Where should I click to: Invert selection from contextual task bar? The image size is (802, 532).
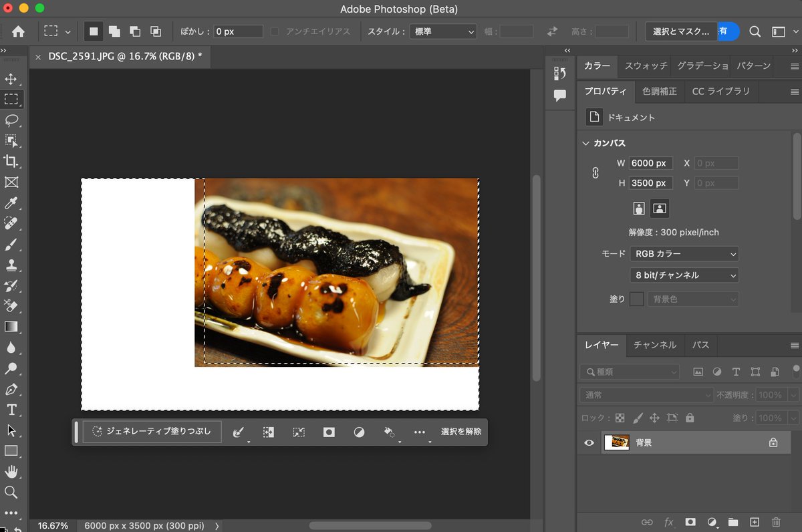click(x=269, y=432)
